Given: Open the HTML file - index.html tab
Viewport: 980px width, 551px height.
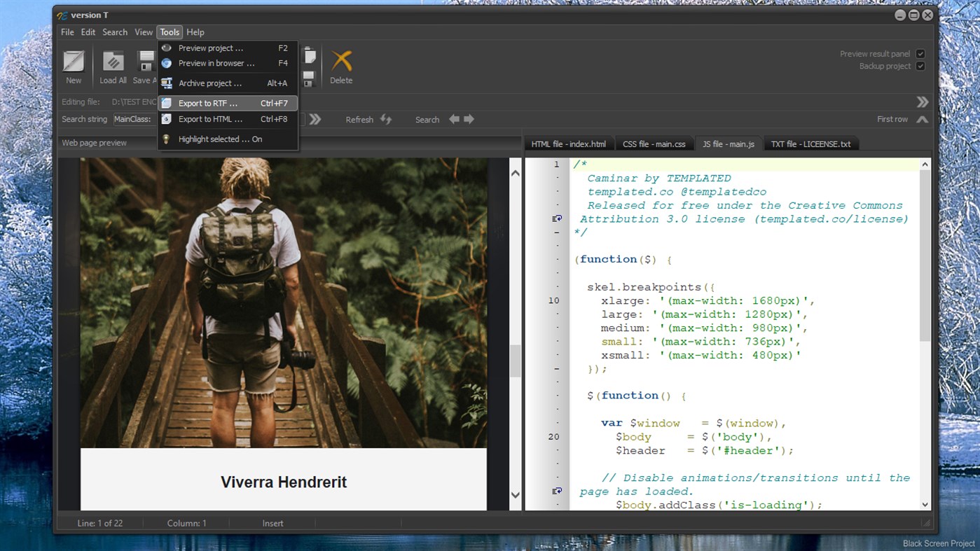Looking at the screenshot, I should 568,144.
